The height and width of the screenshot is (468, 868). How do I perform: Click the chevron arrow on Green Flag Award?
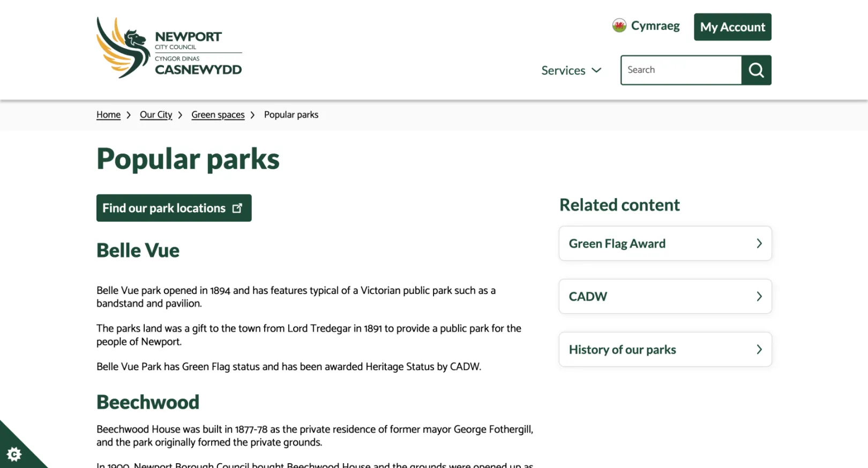pyautogui.click(x=759, y=244)
